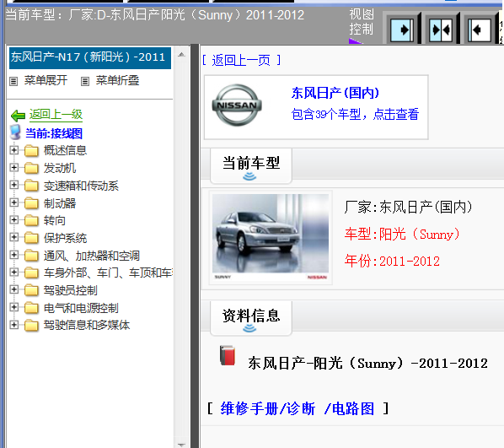Click the computer icon beside 当前:接线图

click(x=16, y=132)
